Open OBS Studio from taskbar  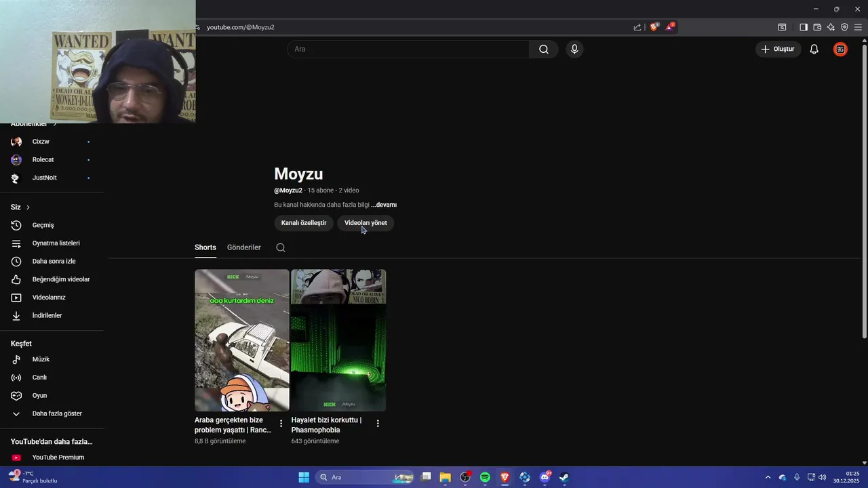click(465, 477)
